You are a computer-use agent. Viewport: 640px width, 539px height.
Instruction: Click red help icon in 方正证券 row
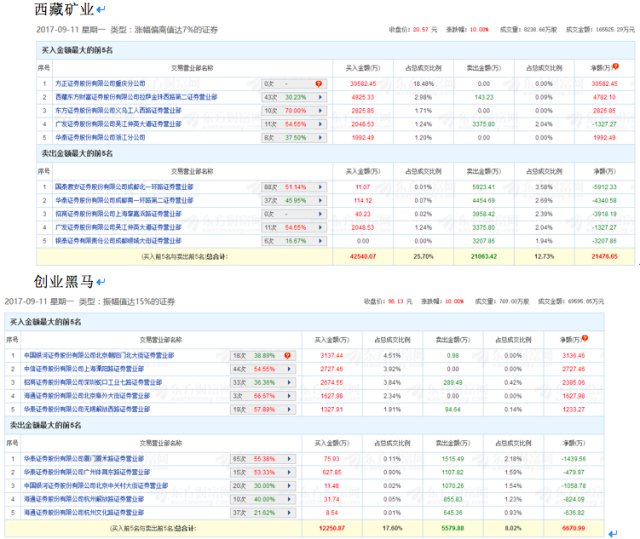318,84
